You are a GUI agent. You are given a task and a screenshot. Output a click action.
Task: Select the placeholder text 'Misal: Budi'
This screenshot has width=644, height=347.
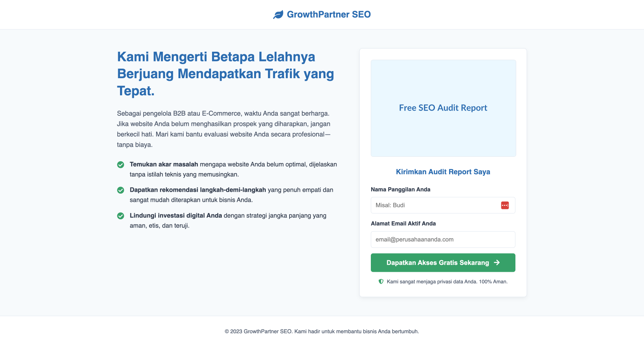tap(390, 205)
